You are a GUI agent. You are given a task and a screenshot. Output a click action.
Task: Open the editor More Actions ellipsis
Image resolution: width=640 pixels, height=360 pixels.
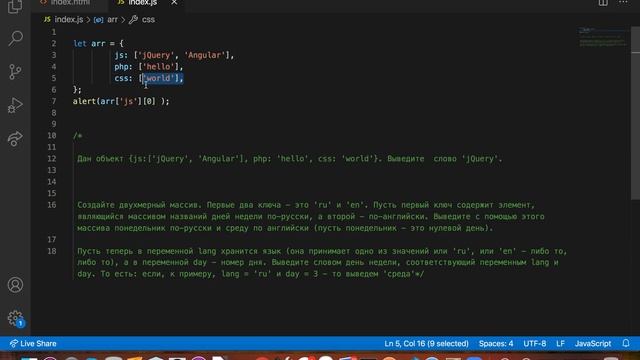click(x=623, y=2)
